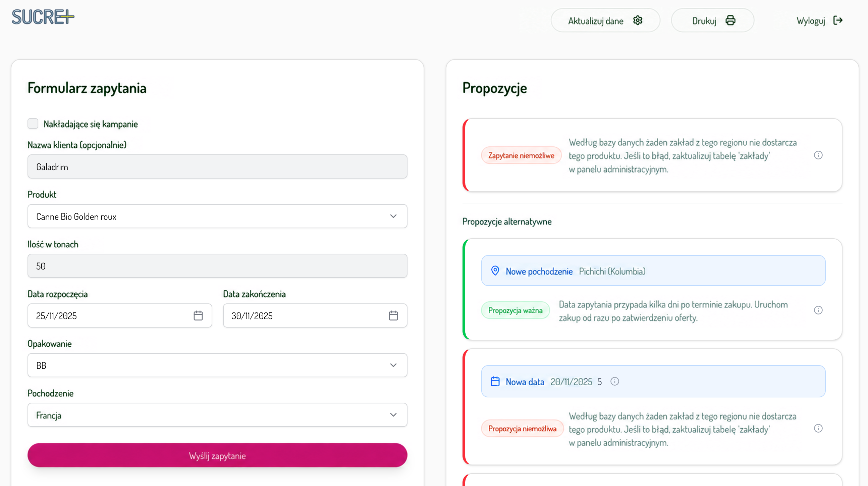Click the Formularz zapytania heading
This screenshot has height=486, width=868.
pos(87,88)
